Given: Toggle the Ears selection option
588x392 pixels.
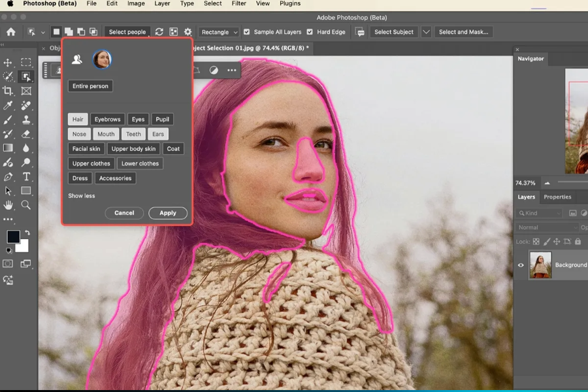Looking at the screenshot, I should [158, 134].
